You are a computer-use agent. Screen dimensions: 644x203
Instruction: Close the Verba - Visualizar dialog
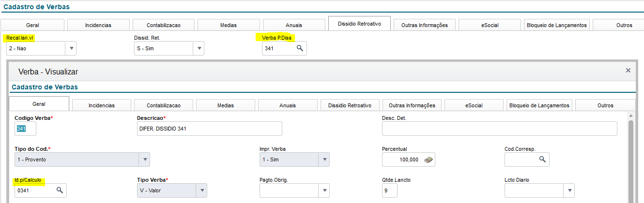pos(628,71)
